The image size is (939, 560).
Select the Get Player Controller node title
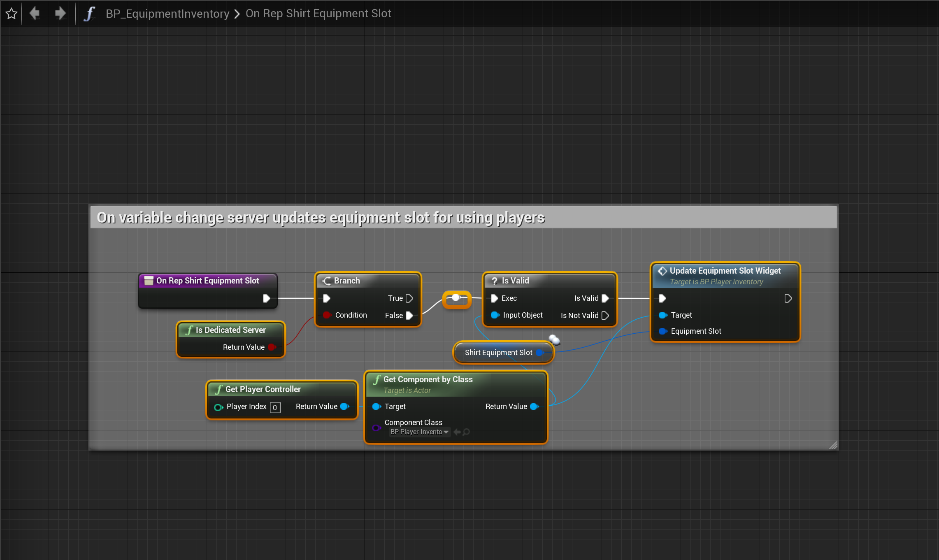click(x=263, y=389)
